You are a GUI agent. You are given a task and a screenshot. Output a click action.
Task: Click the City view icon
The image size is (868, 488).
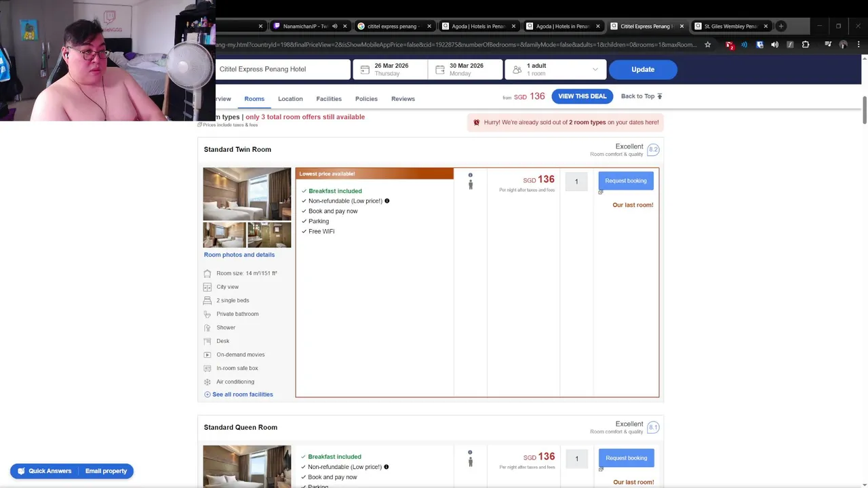(208, 287)
